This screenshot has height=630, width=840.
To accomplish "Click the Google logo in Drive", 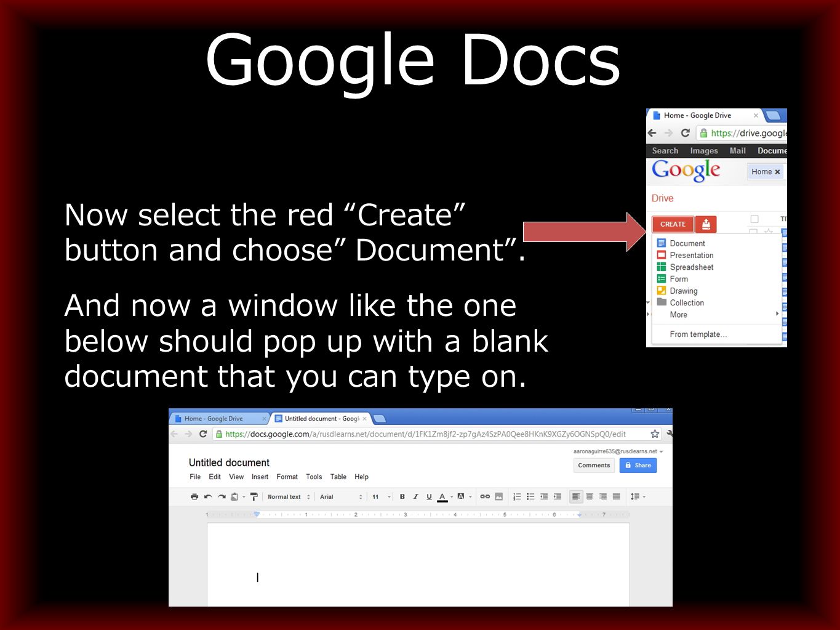I will click(x=686, y=170).
